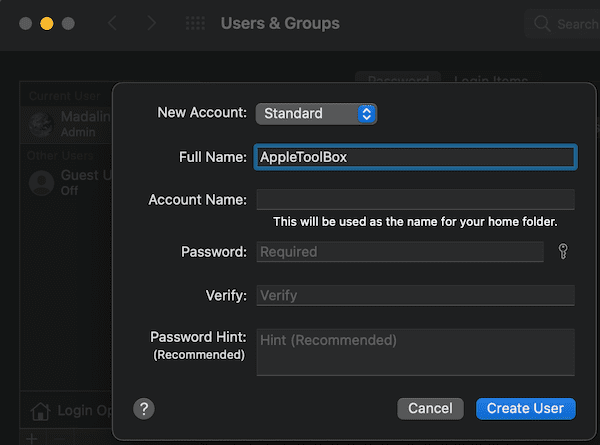Click the add user plus button

30,439
